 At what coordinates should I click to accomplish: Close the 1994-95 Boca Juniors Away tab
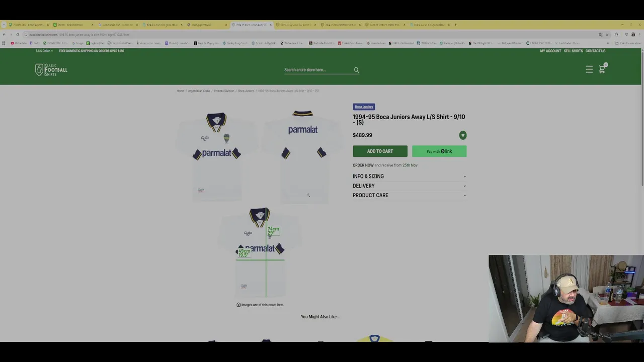pyautogui.click(x=271, y=25)
